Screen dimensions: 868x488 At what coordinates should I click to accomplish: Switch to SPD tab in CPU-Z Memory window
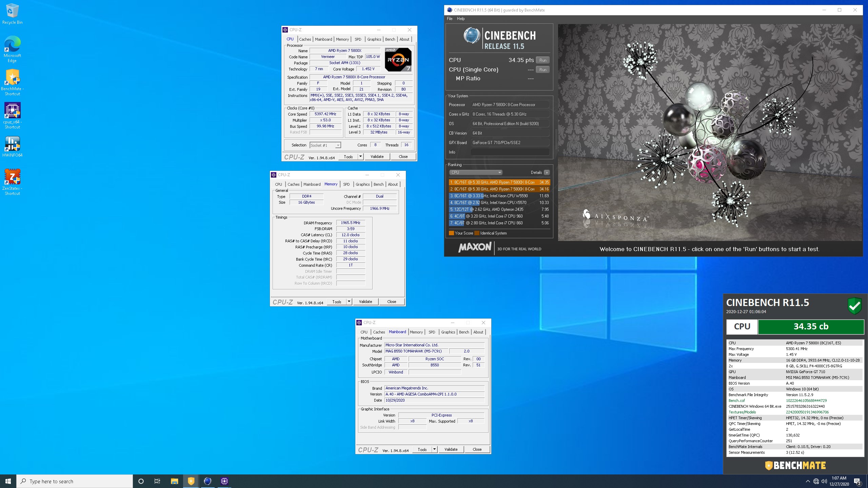[346, 184]
